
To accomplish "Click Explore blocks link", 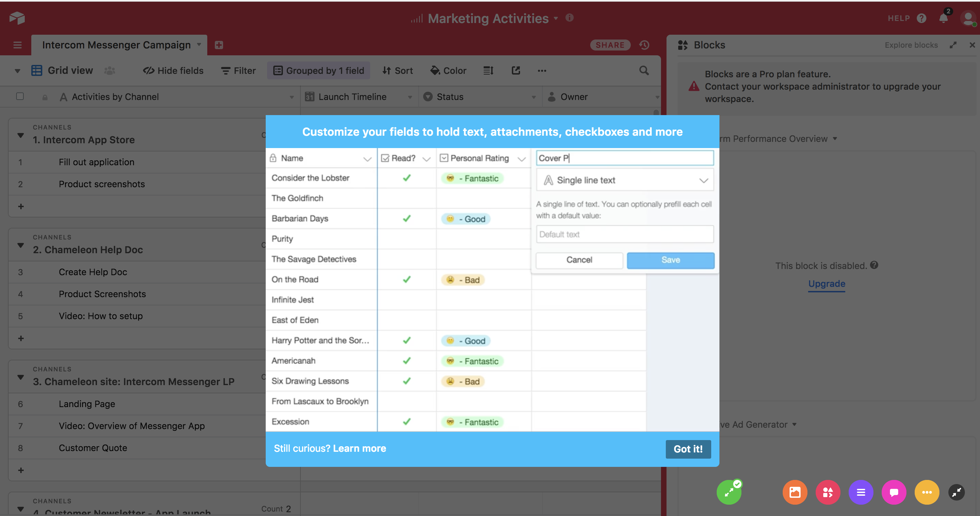I will [x=911, y=45].
